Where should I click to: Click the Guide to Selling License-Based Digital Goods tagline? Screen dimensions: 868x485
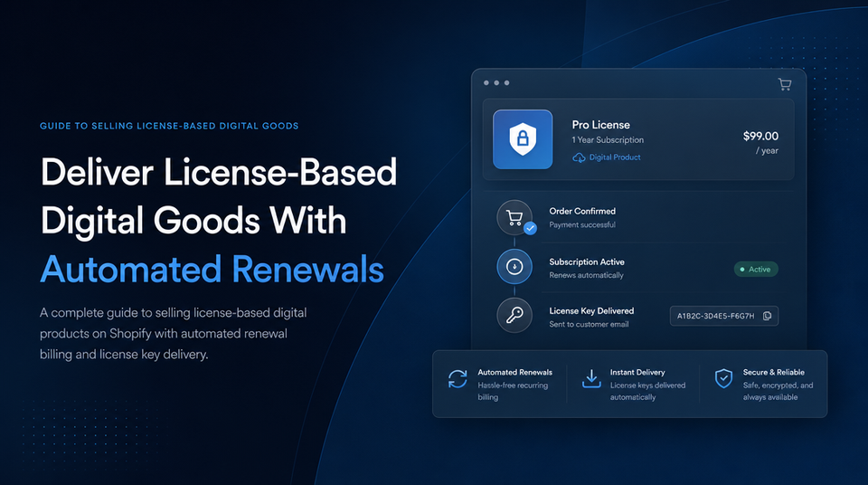click(x=169, y=126)
